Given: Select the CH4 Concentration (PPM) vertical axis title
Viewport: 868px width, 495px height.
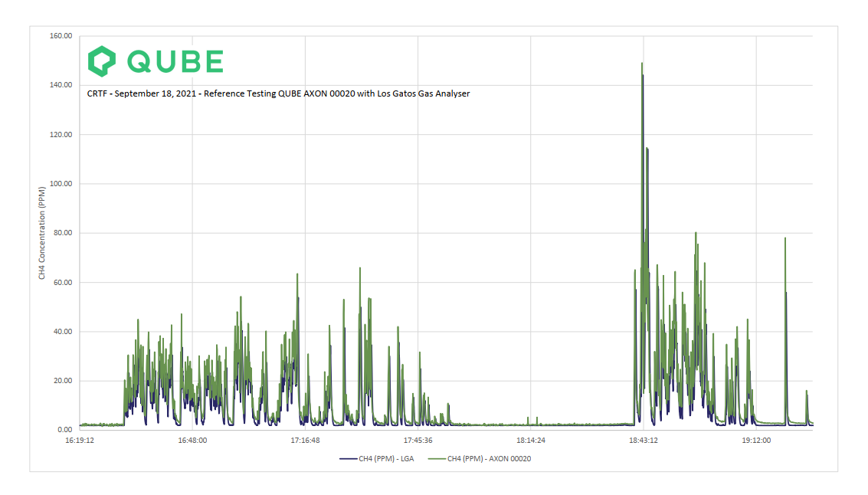Looking at the screenshot, I should [43, 233].
